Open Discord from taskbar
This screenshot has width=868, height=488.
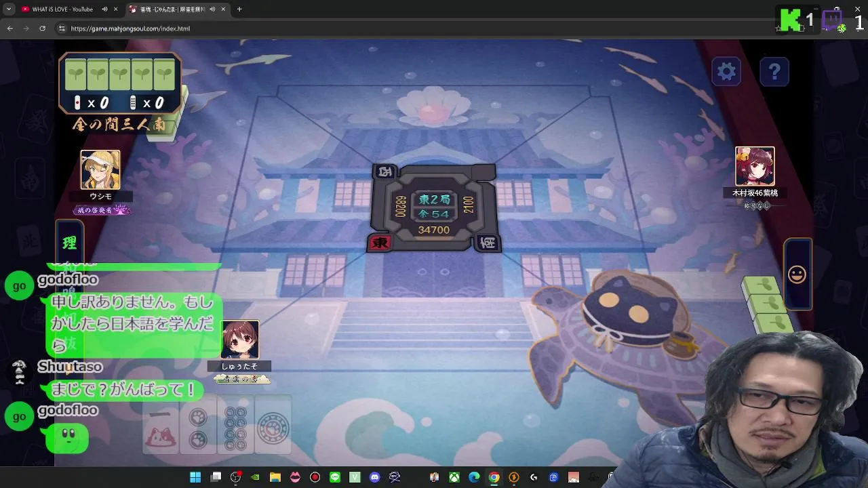374,477
